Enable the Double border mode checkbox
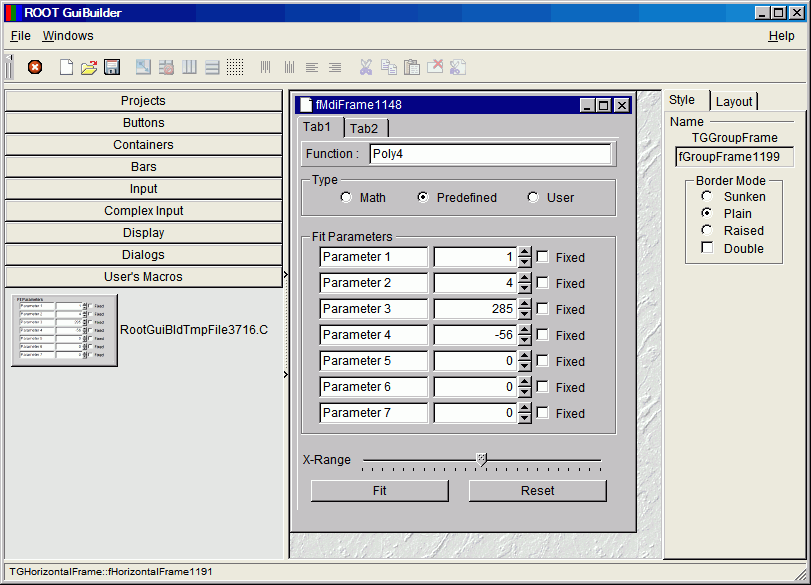The image size is (811, 585). [707, 248]
